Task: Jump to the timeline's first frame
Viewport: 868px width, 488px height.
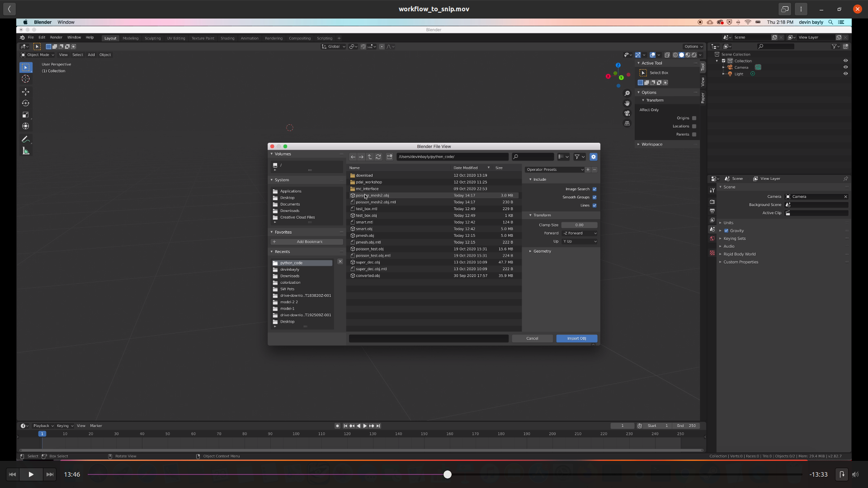Action: point(345,426)
